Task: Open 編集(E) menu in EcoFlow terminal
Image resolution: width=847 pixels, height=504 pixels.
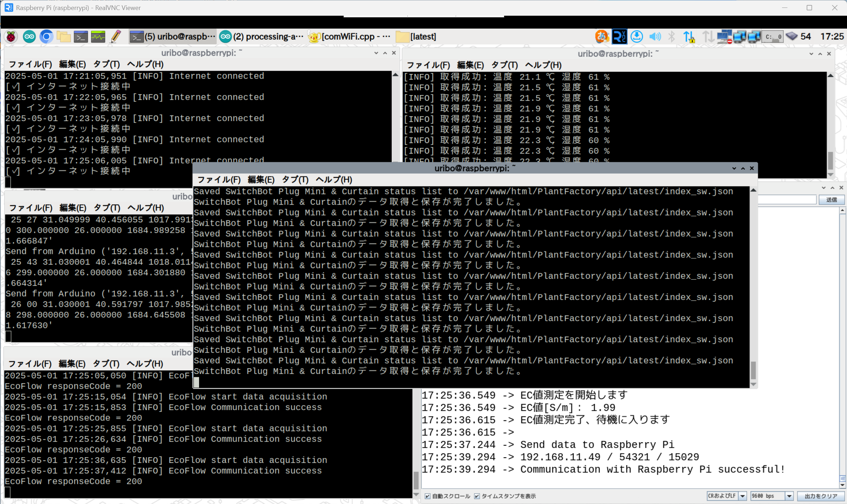Action: [x=72, y=364]
